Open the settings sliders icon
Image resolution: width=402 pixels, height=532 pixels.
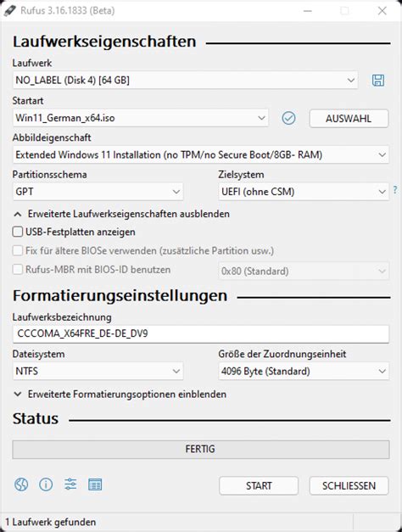click(70, 484)
